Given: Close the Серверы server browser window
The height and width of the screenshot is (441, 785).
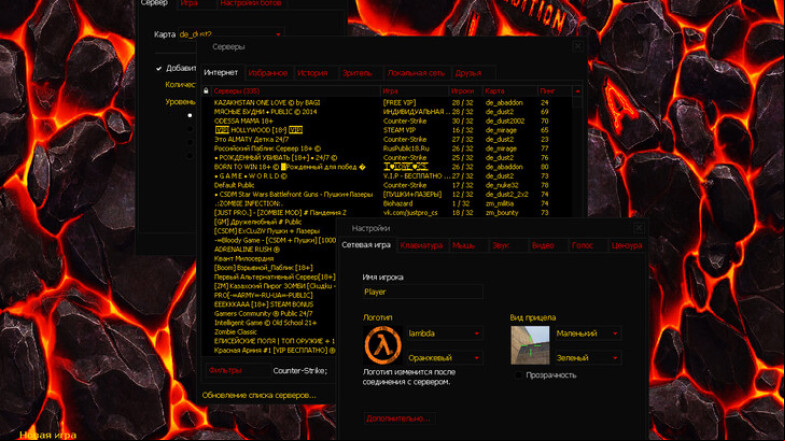Looking at the screenshot, I should tap(578, 46).
